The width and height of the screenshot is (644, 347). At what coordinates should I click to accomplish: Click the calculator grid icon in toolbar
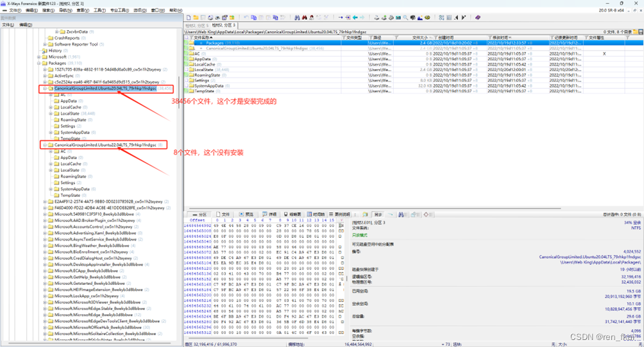pyautogui.click(x=449, y=18)
